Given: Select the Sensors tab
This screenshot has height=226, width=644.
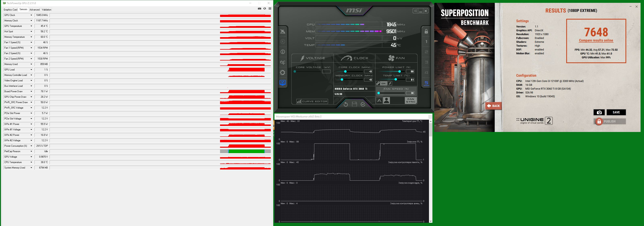Looking at the screenshot, I should pyautogui.click(x=23, y=9).
